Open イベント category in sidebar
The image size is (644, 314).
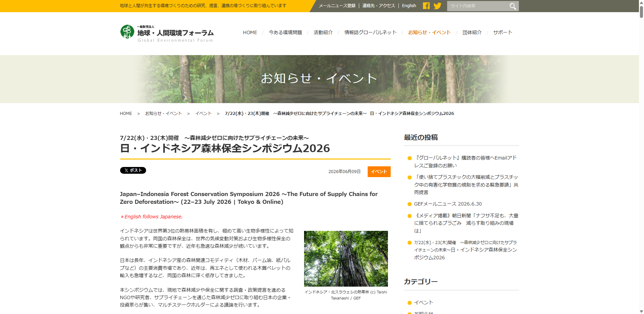click(x=423, y=303)
